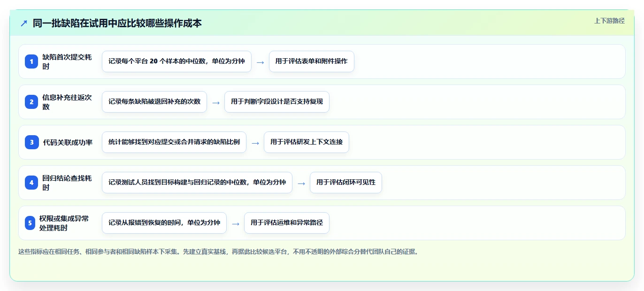Click the number 1 badge for 缺陷首次提交耗时
The width and height of the screenshot is (644, 291).
pos(31,61)
